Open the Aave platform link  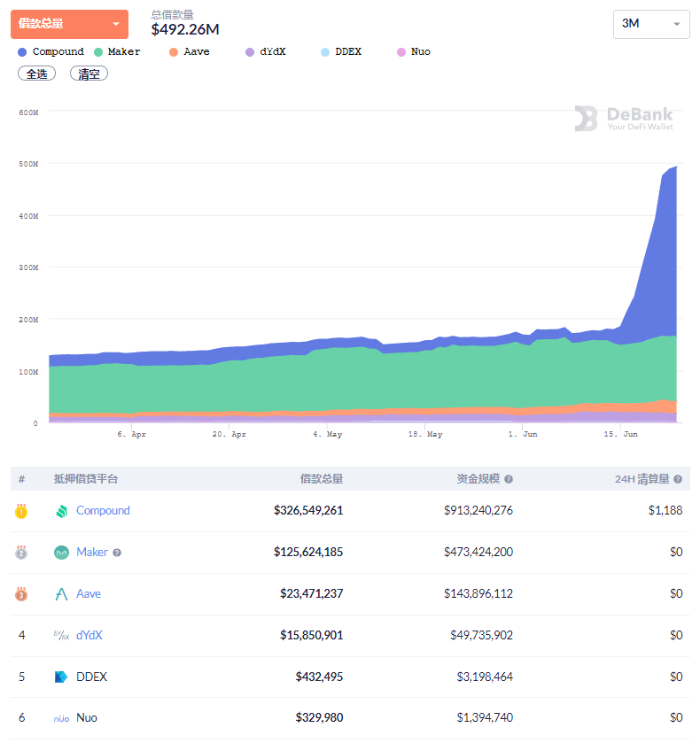tap(89, 593)
